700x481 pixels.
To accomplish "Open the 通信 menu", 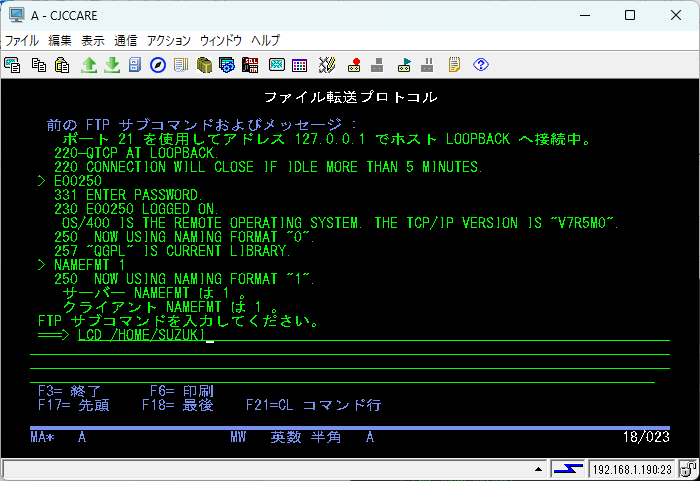I will (x=125, y=41).
